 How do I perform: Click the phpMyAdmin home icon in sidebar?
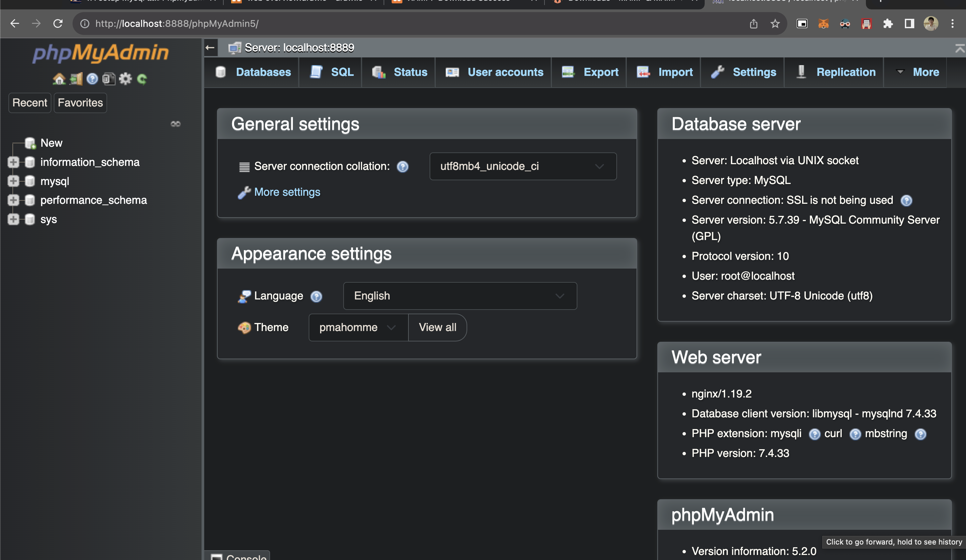tap(59, 79)
